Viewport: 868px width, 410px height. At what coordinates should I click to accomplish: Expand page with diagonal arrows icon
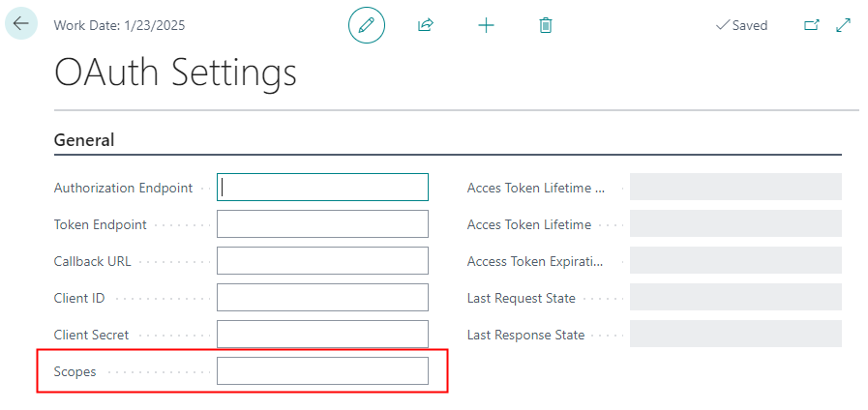[x=843, y=25]
